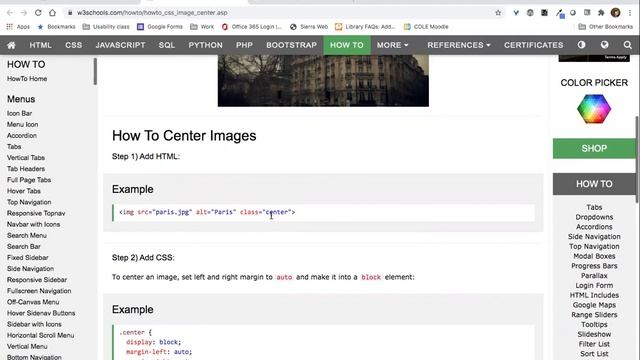Click the green SHOP button
The width and height of the screenshot is (640, 360).
(594, 149)
